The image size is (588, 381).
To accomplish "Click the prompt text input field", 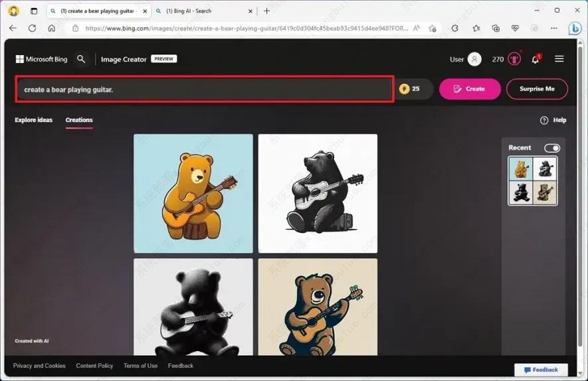I will point(205,89).
